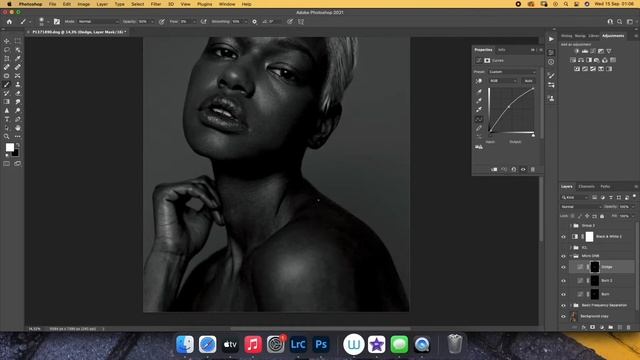Hide the Basic Frequency Separation group

point(563,306)
